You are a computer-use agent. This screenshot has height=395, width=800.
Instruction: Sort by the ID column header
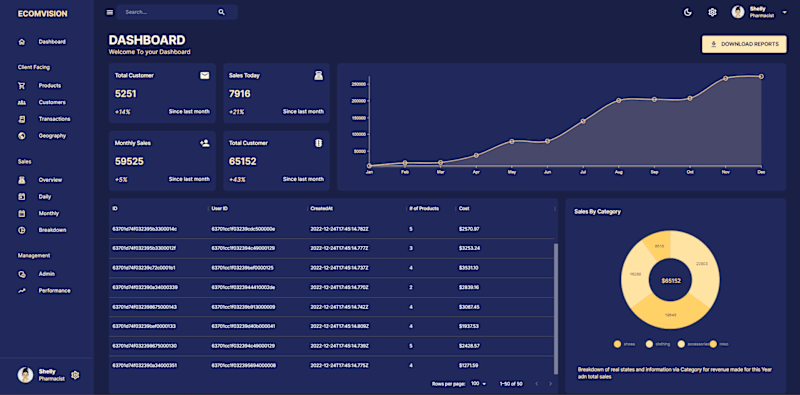pyautogui.click(x=115, y=209)
